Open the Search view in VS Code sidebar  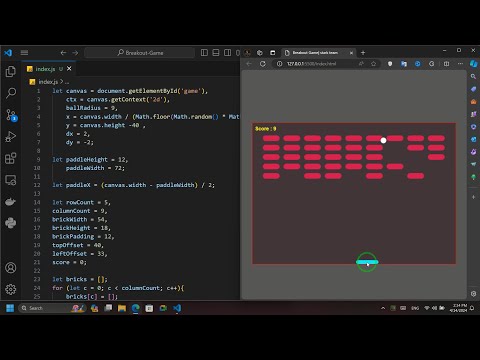[11, 93]
